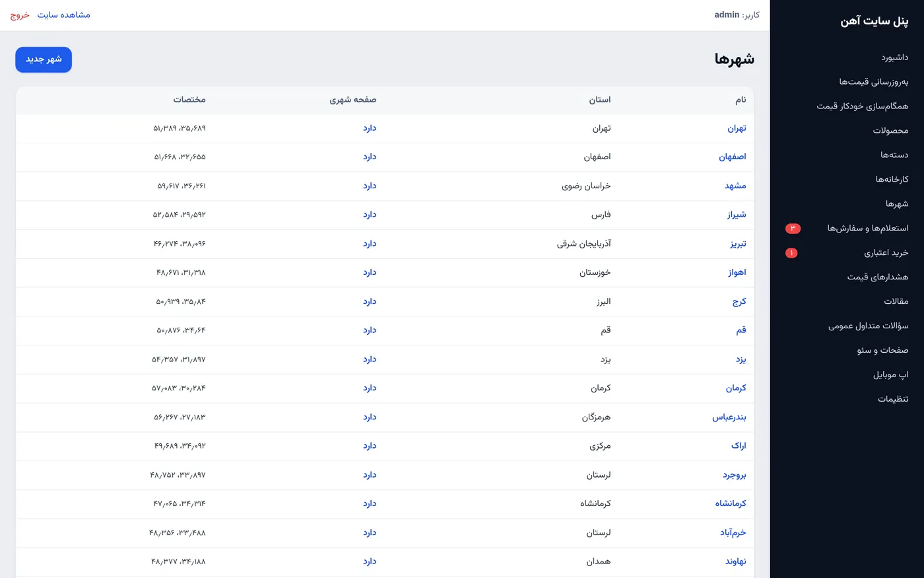Click the شهرها page heading
Screen dimensions: 924x578
pyautogui.click(x=734, y=59)
